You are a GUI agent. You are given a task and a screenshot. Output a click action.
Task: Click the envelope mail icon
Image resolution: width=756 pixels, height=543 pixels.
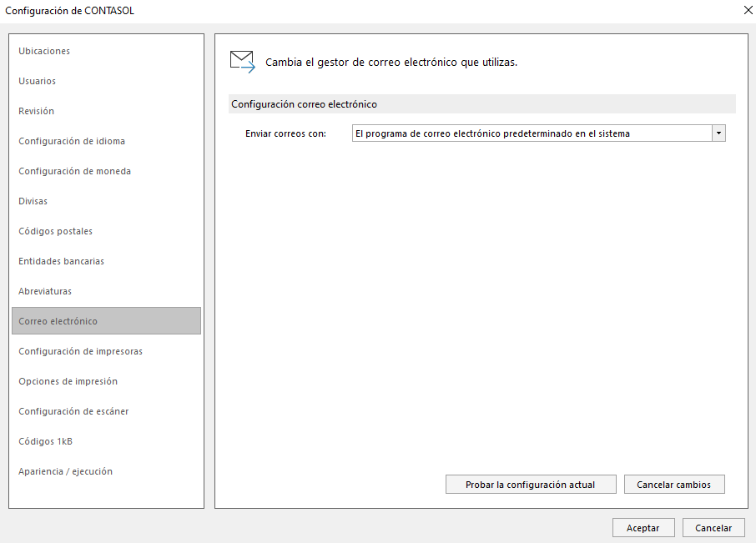pyautogui.click(x=243, y=62)
